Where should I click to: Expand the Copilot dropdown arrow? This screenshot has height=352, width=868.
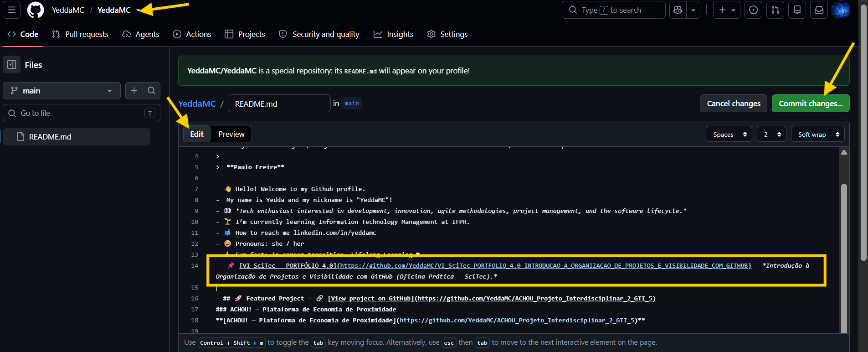[x=693, y=10]
